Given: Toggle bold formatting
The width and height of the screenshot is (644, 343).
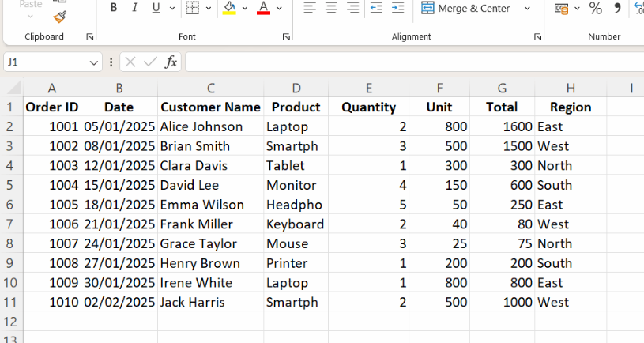Looking at the screenshot, I should tap(114, 8).
